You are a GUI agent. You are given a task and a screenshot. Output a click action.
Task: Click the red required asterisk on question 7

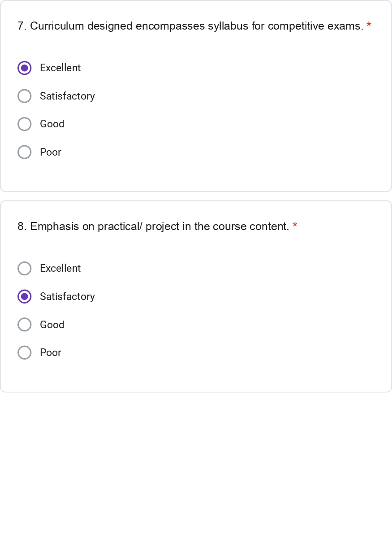coord(369,26)
